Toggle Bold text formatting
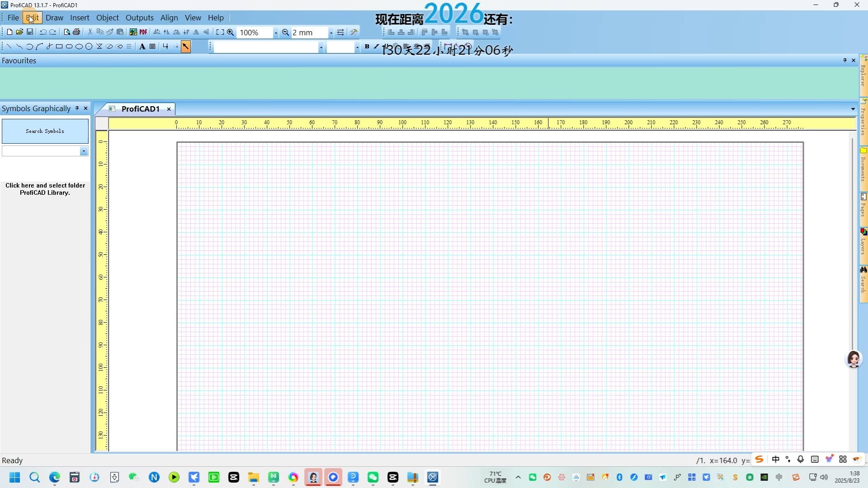Image resolution: width=868 pixels, height=488 pixels. coord(367,46)
